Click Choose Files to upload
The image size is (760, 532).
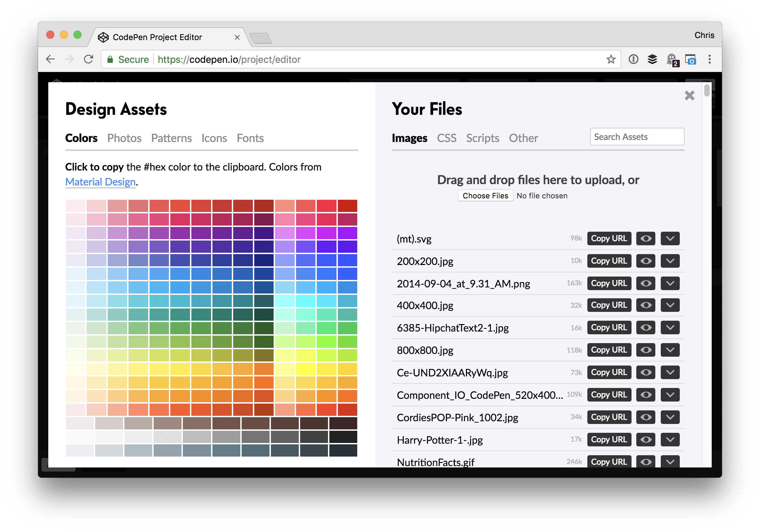(485, 195)
